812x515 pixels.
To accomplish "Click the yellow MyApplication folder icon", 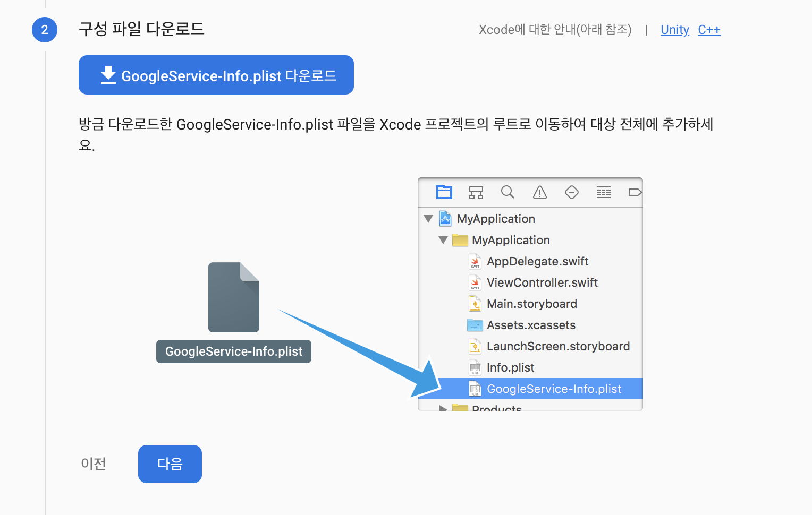I will pos(460,240).
